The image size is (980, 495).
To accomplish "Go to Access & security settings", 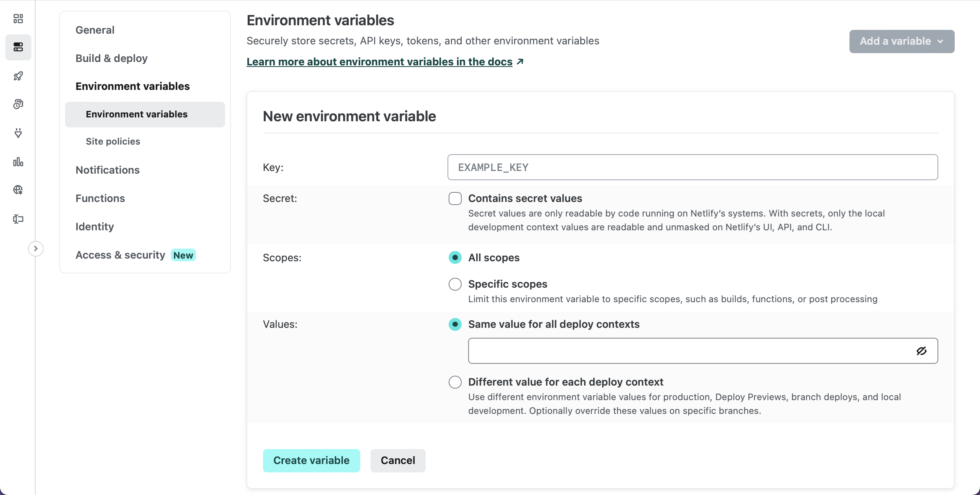I will pos(120,255).
